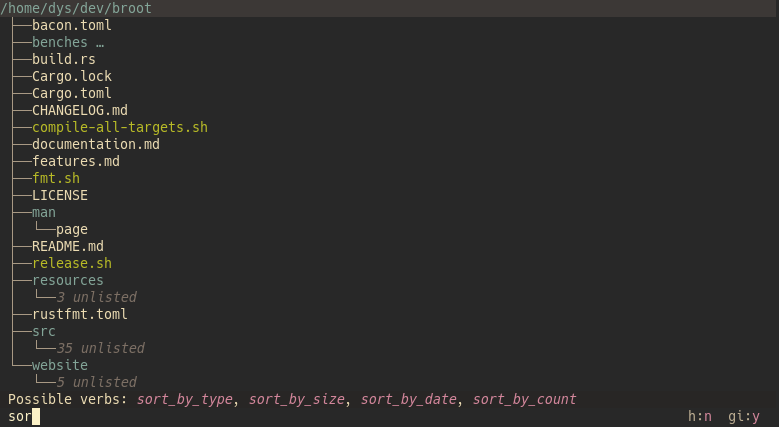Screen dimensions: 779x427
Task: Select the bacon.toml file entry
Action: tap(72, 25)
